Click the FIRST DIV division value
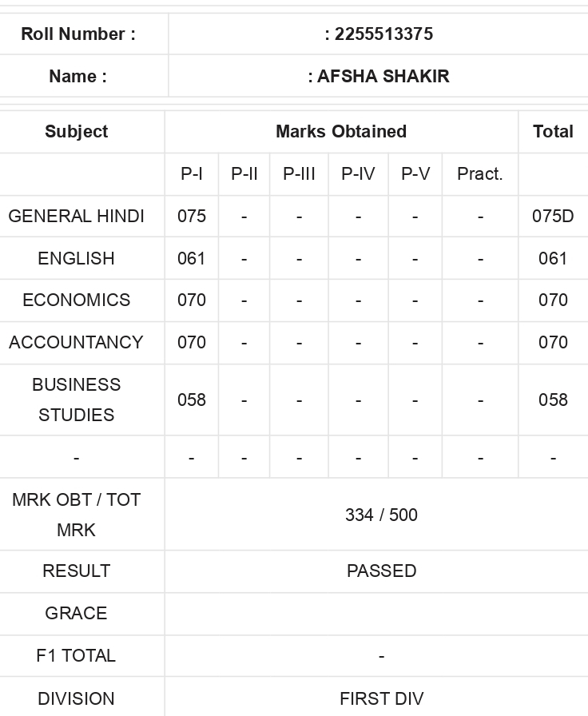588x716 pixels. [381, 698]
